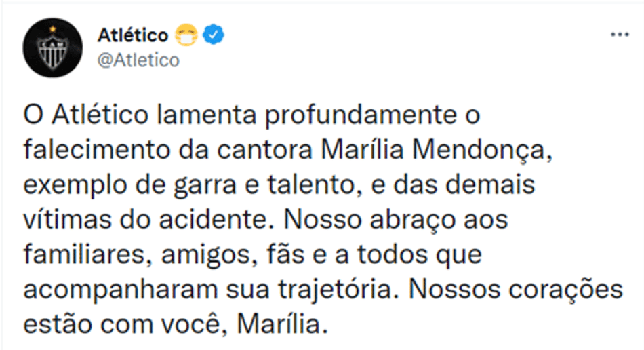Image resolution: width=644 pixels, height=350 pixels.
Task: Click the closing line "estão com você, Marília."
Action: tap(176, 325)
